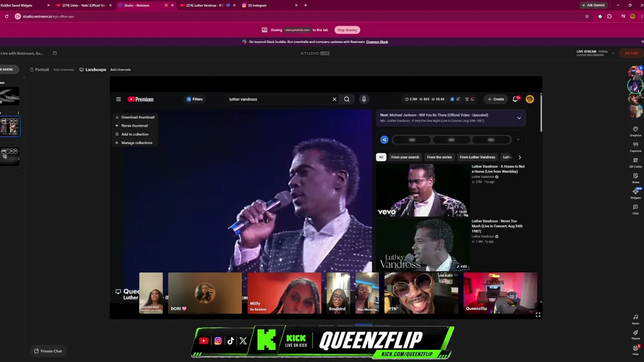
Task: Choose Download thumbnail from the menu
Action: pos(135,117)
